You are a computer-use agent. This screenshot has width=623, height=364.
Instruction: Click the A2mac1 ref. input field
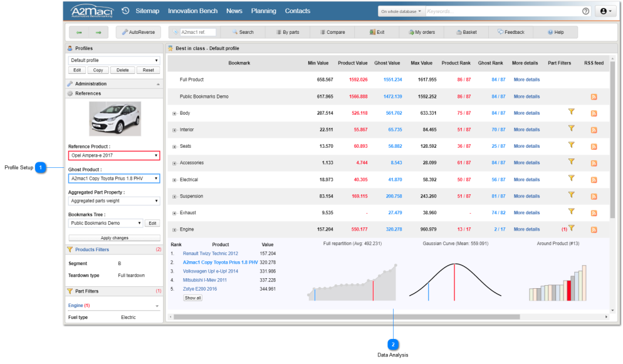198,32
